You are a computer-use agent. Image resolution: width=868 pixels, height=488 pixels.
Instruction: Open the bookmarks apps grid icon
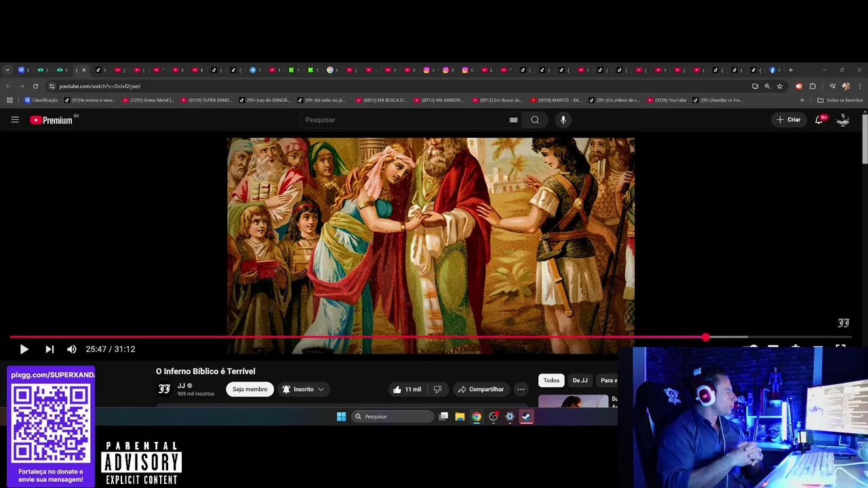coord(9,100)
